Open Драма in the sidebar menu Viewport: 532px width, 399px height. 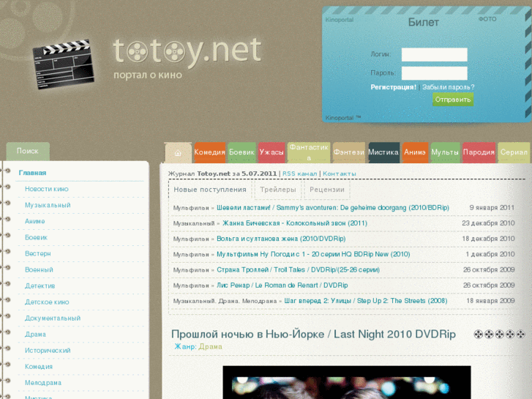point(35,335)
